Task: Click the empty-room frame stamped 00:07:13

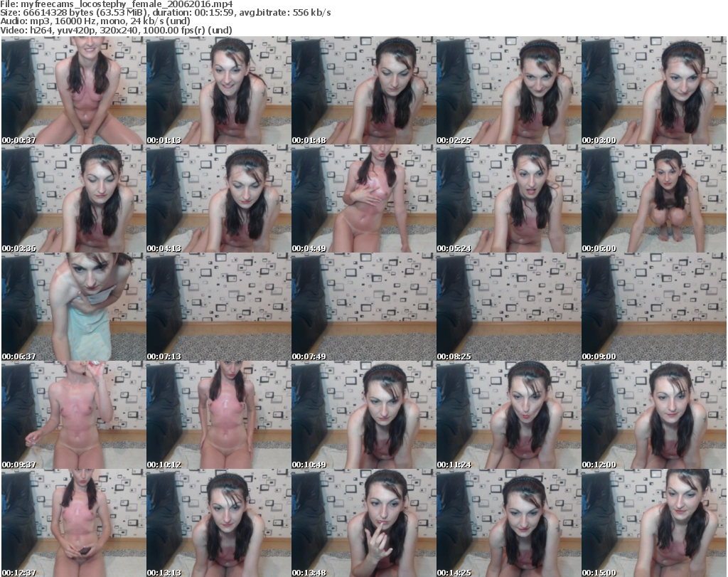Action: pyautogui.click(x=218, y=307)
